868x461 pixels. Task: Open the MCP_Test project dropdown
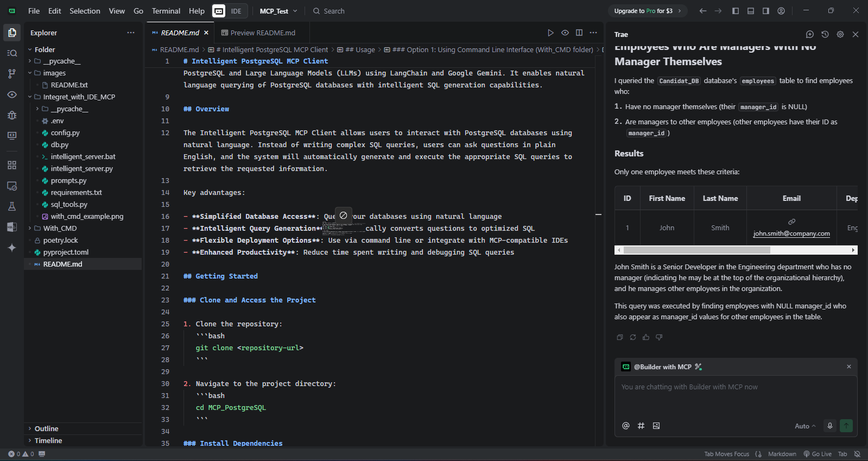[278, 11]
